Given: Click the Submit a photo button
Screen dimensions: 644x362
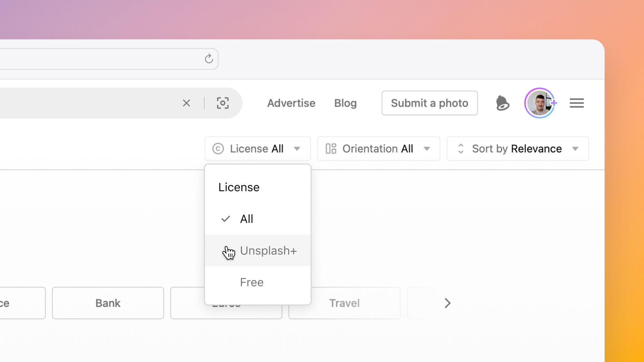Looking at the screenshot, I should 430,103.
